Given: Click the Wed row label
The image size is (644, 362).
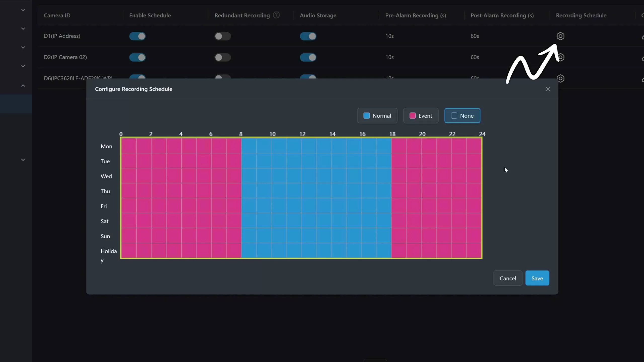Looking at the screenshot, I should [x=106, y=176].
